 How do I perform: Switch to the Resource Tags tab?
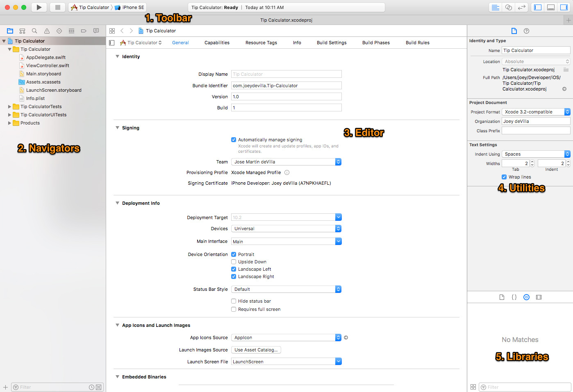coord(261,43)
